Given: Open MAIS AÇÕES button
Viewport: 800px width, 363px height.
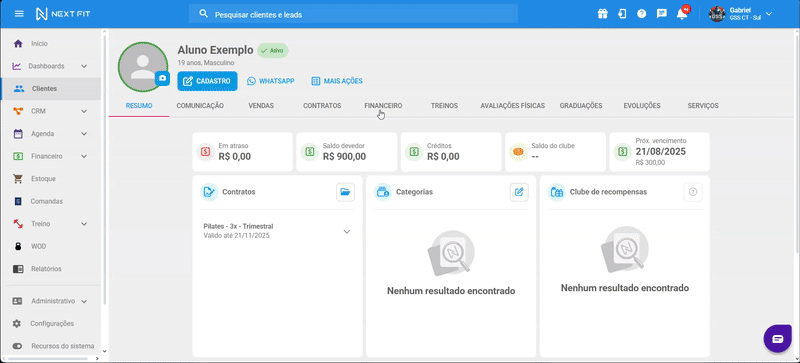Looking at the screenshot, I should [x=337, y=81].
